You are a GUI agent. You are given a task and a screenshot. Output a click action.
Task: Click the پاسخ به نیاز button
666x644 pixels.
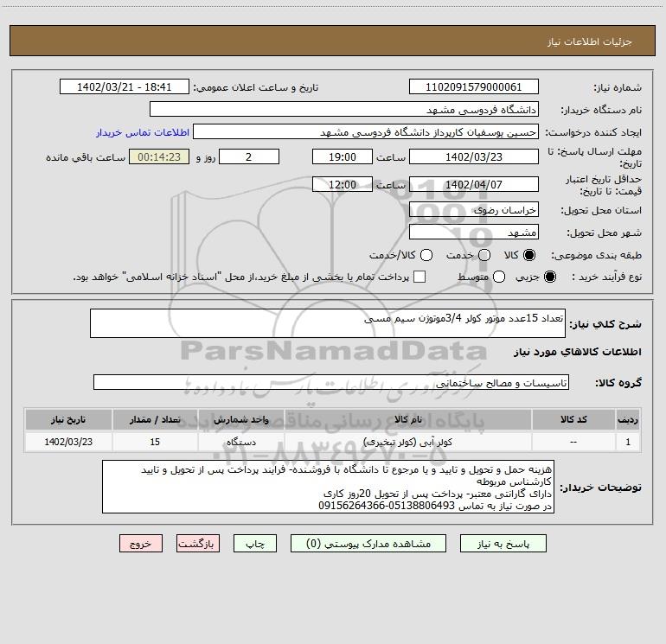point(503,544)
